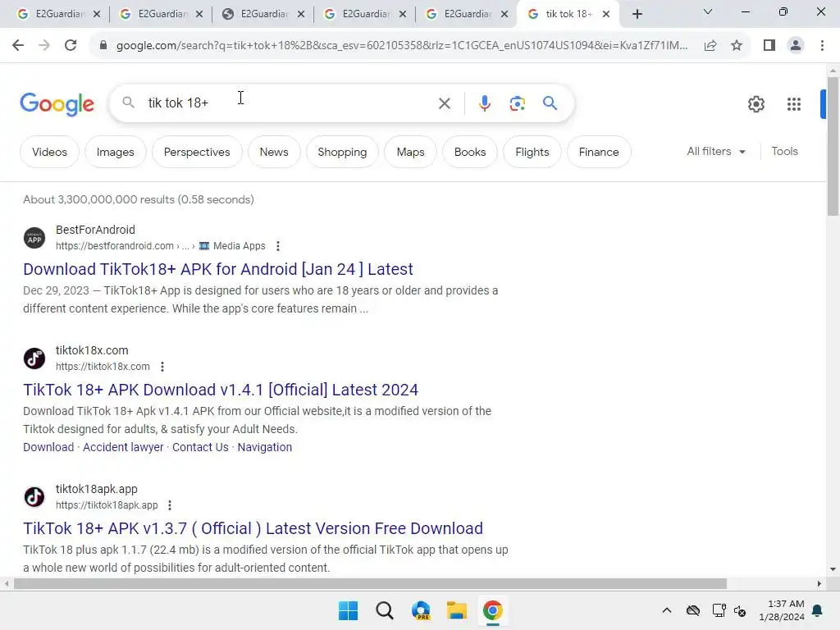
Task: Open Google apps grid
Action: 794,104
